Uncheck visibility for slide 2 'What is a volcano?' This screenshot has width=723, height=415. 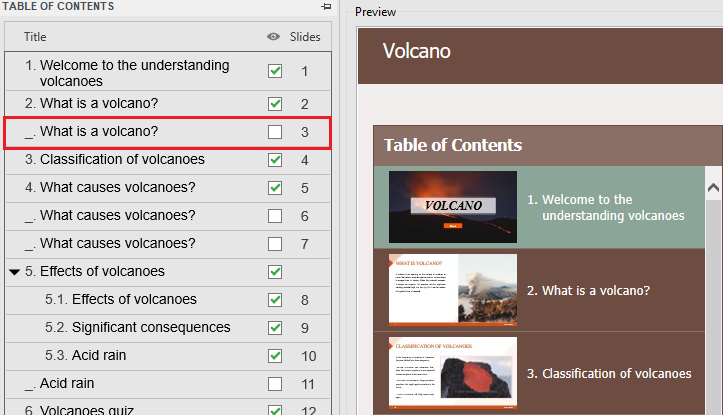[x=275, y=104]
